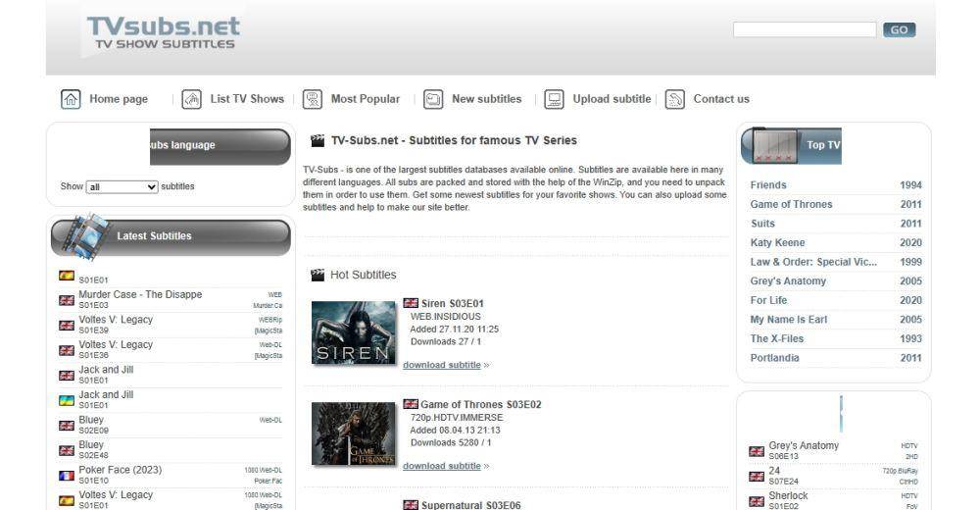Click the Most Popular icon
Image resolution: width=980 pixels, height=510 pixels.
point(313,99)
